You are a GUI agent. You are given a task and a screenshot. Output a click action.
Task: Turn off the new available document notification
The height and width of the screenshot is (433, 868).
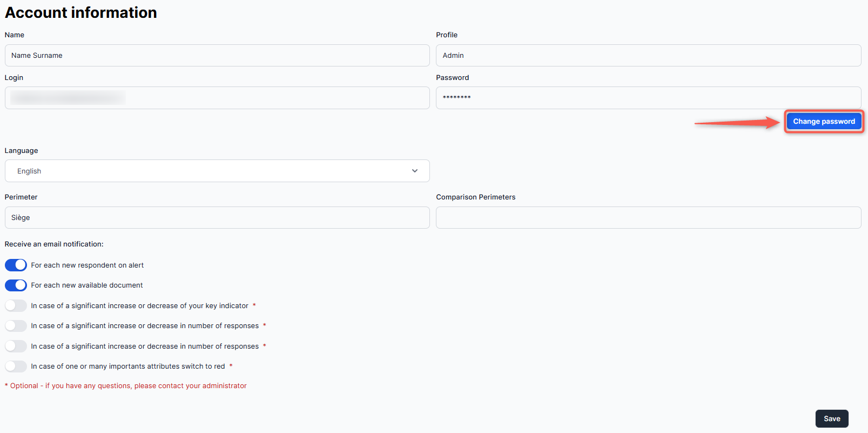tap(16, 285)
